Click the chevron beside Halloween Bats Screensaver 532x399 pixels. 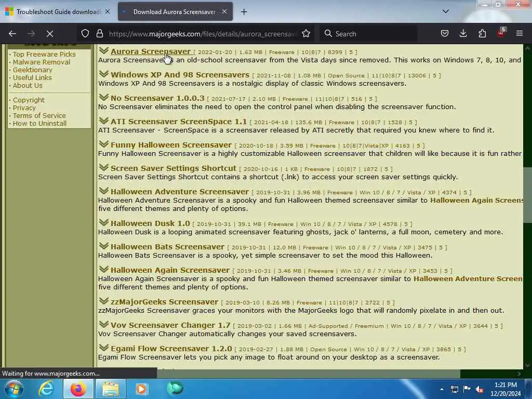pos(104,246)
